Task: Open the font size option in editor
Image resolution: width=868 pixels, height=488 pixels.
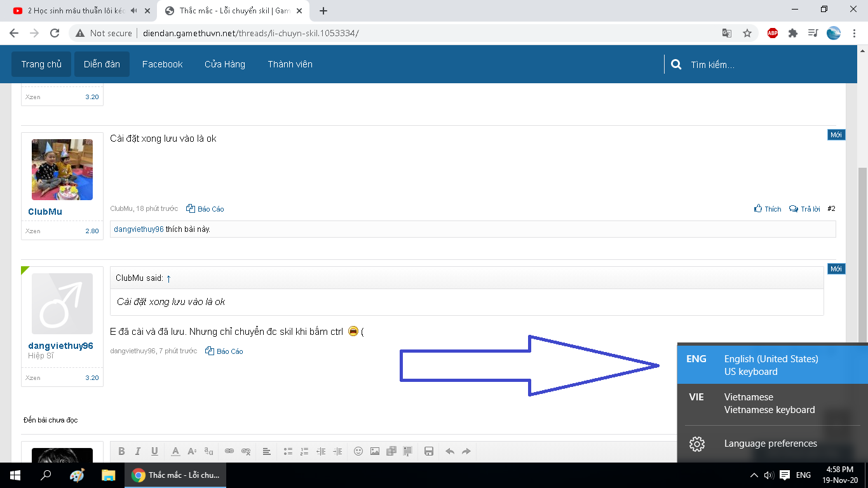Action: [x=193, y=451]
